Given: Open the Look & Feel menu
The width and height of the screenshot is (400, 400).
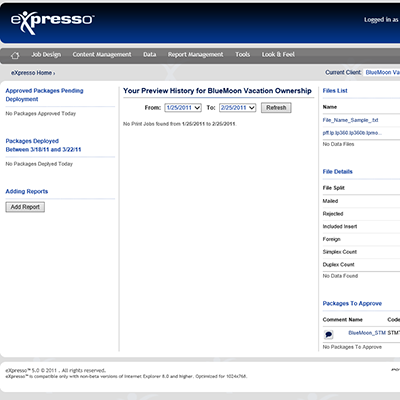Looking at the screenshot, I should click(x=278, y=54).
